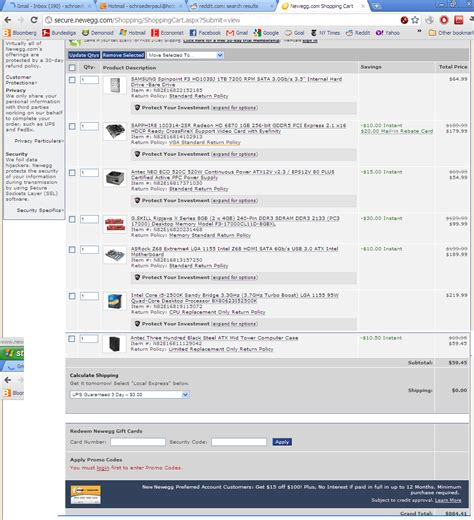
Task: Click the Antec Three Hundred case thumbnail
Action: coord(114,344)
